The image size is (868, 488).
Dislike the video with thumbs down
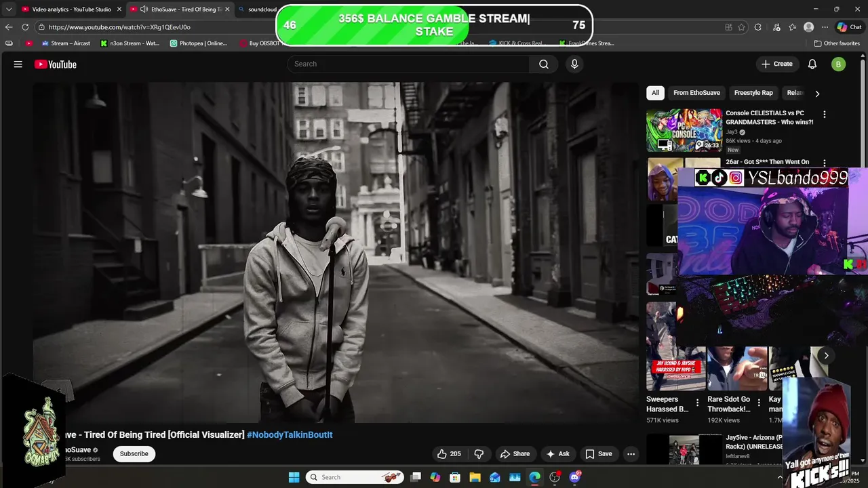[479, 454]
